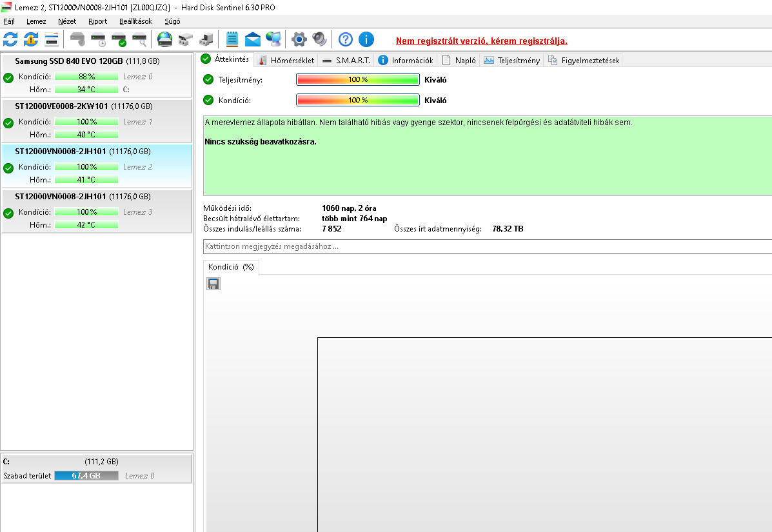Screen dimensions: 772x532
Task: Switch to the Figyelmeztetések tab
Action: pos(584,60)
